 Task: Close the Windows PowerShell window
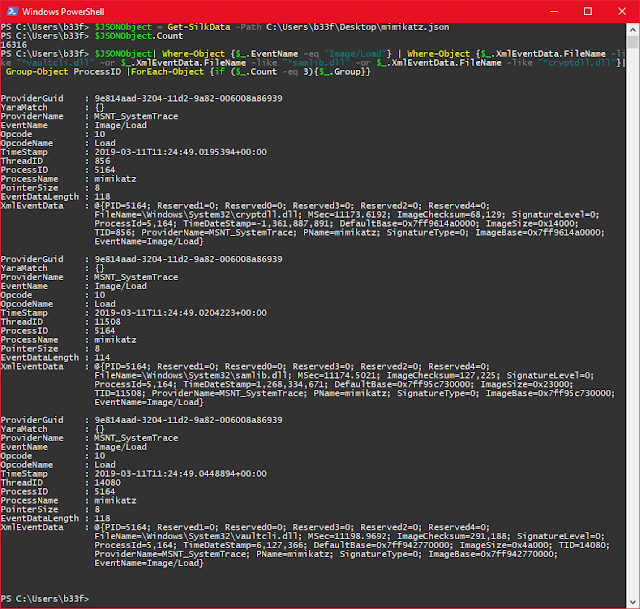622,11
